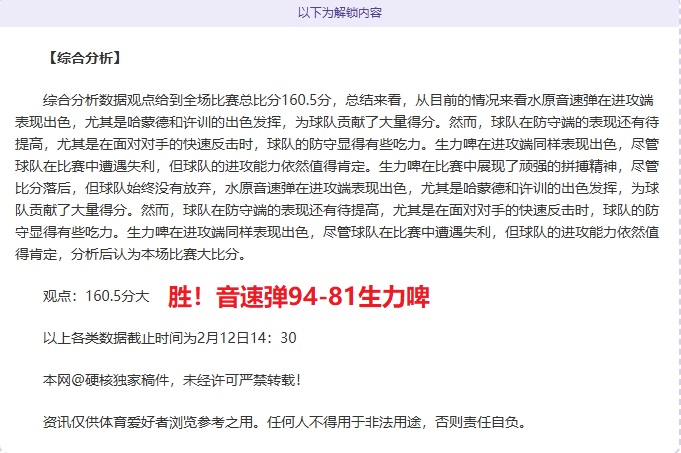Click the "以下为解锁内容" header banner
Screen dimensions: 681x453
339,13
